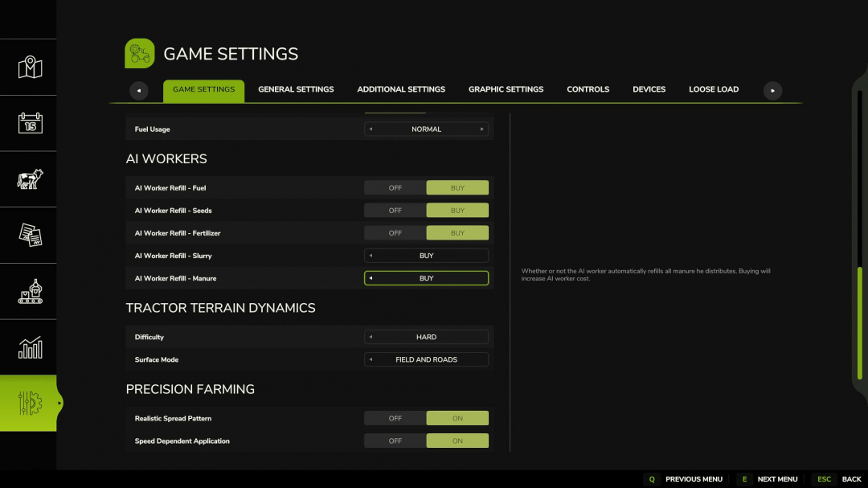The height and width of the screenshot is (488, 868).
Task: Turn Realistic Spread Pattern Off
Action: click(395, 418)
